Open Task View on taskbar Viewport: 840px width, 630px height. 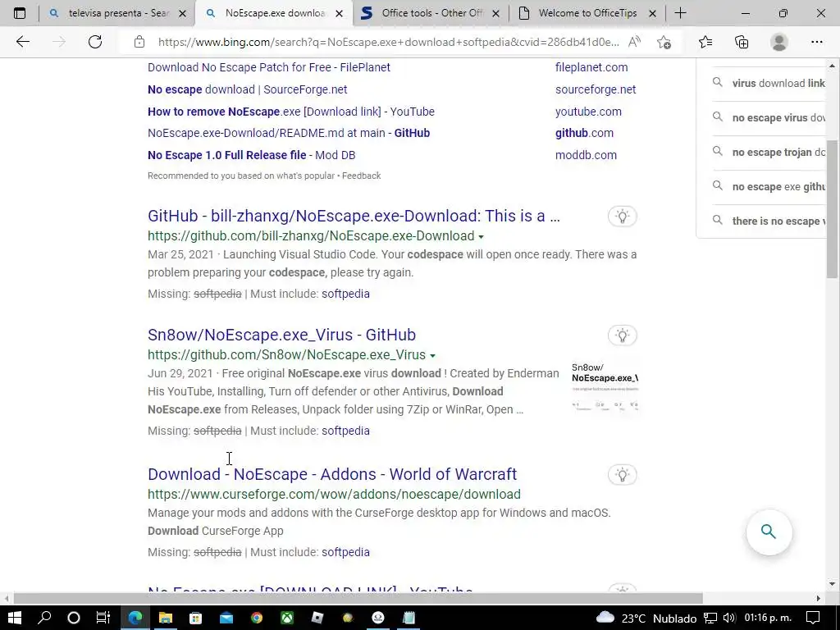pyautogui.click(x=103, y=618)
